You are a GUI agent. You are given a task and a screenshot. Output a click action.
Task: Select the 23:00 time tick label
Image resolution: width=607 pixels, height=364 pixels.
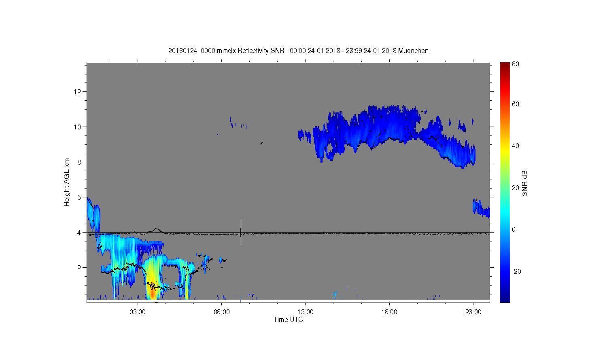pos(473,312)
